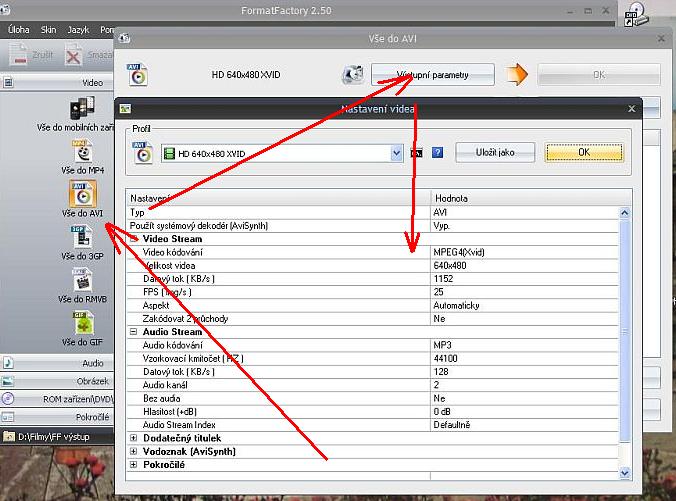
Task: Click the Zrušit toolbar icon
Action: point(19,55)
